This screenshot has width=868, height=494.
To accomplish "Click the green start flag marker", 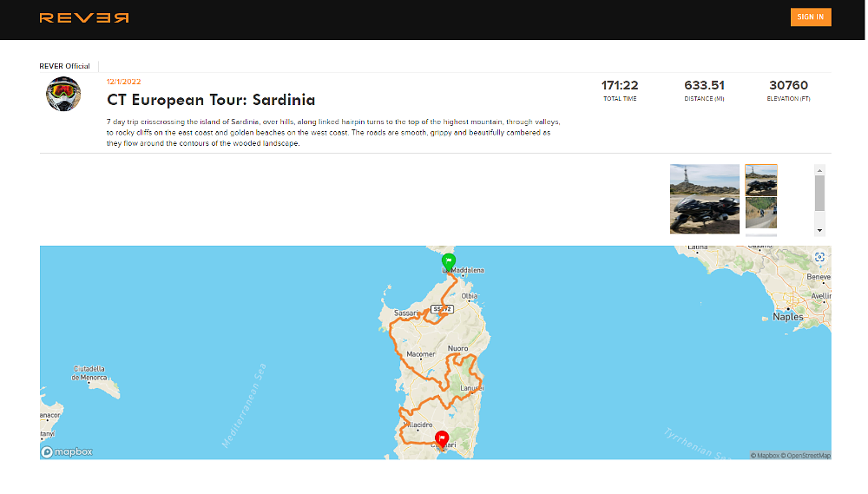I will [449, 261].
